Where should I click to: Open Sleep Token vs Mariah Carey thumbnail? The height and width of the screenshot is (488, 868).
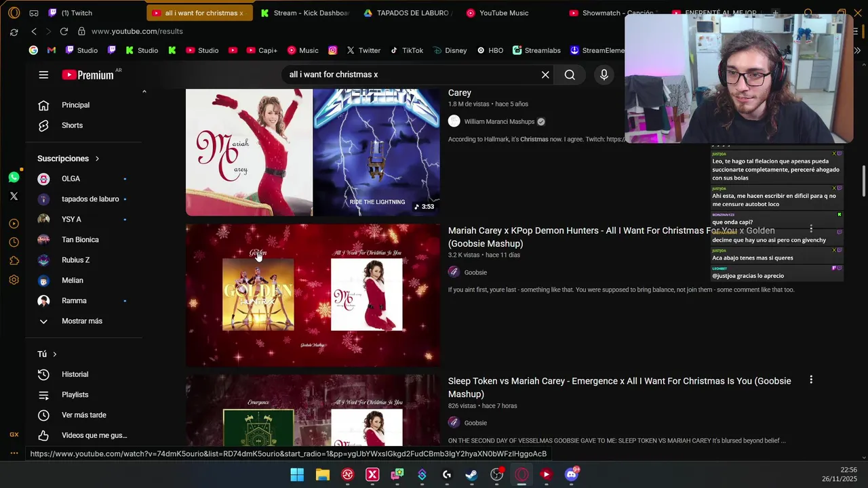(x=313, y=411)
